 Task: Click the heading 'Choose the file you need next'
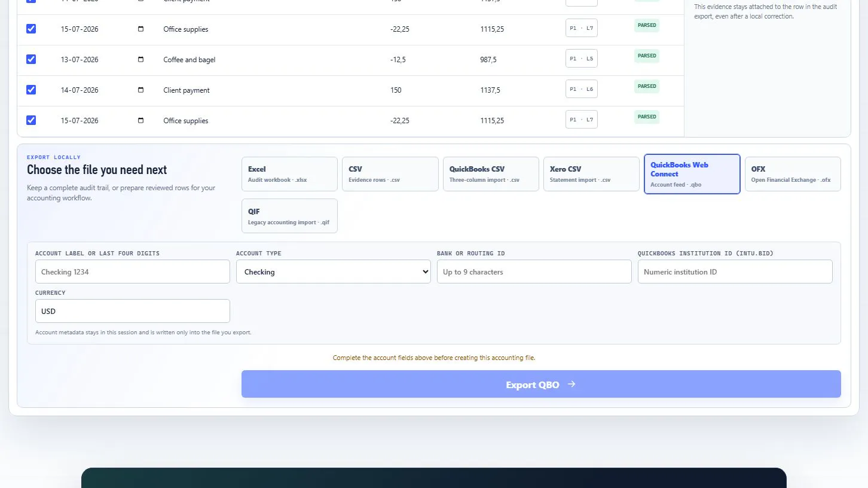[x=97, y=170]
